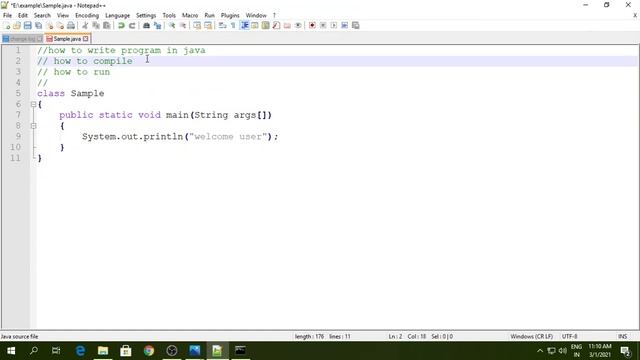The width and height of the screenshot is (640, 360).
Task: Open the Search menu
Action: (42, 15)
